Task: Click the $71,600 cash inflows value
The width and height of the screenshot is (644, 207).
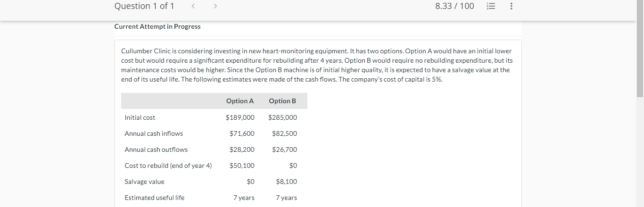Action: tap(242, 133)
